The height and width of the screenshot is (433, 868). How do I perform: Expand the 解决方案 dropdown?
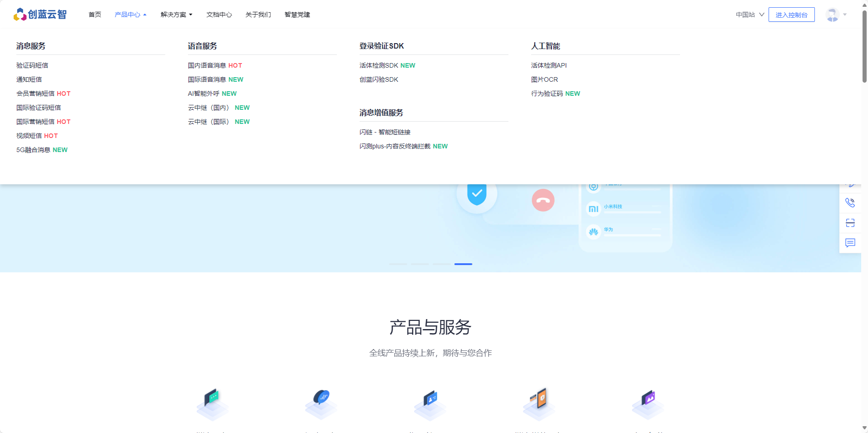(176, 15)
